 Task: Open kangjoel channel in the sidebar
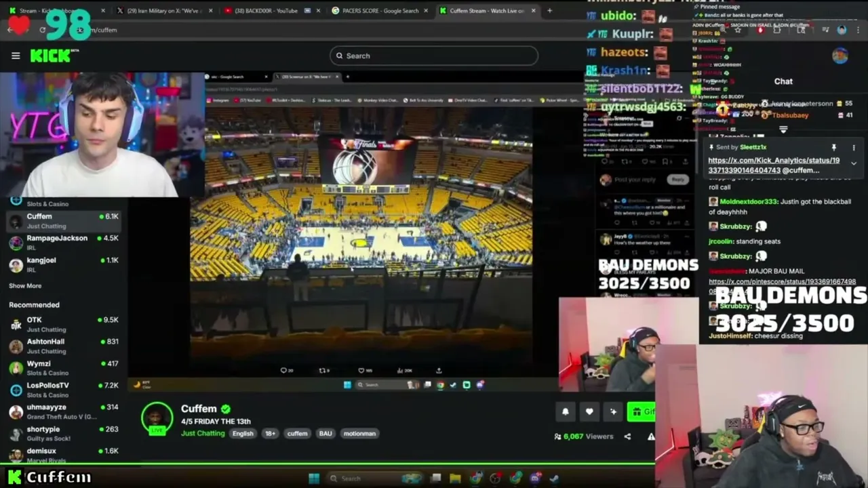[64, 264]
